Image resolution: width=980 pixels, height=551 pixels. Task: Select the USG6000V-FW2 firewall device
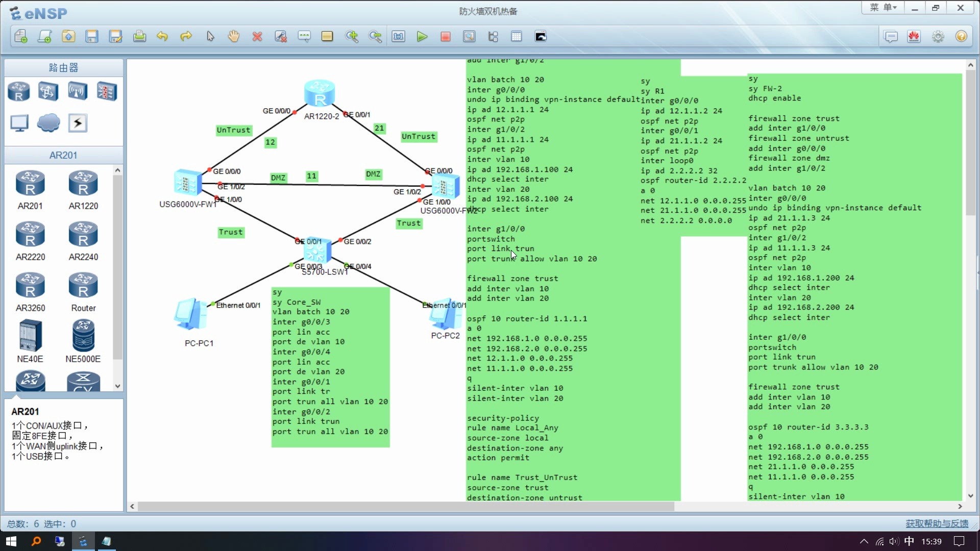(x=445, y=186)
